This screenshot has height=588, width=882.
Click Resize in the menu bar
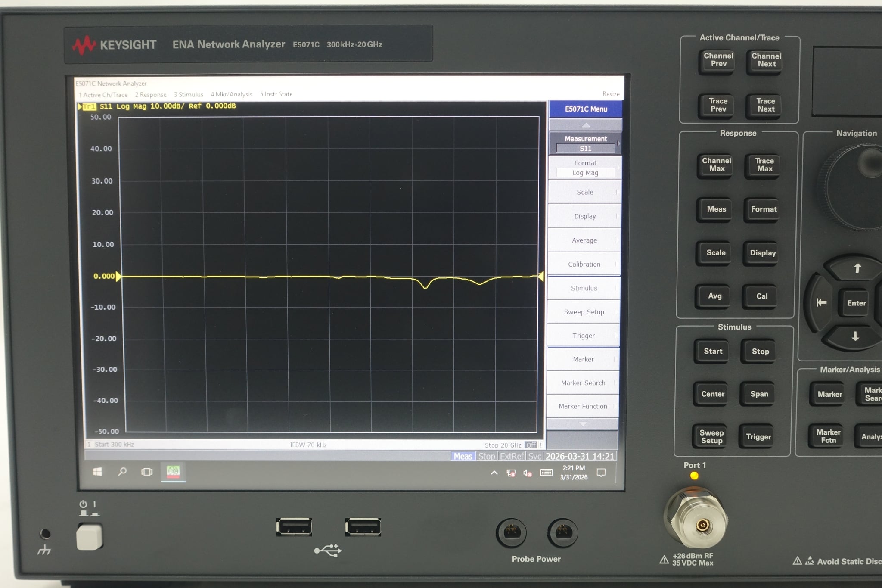point(611,94)
